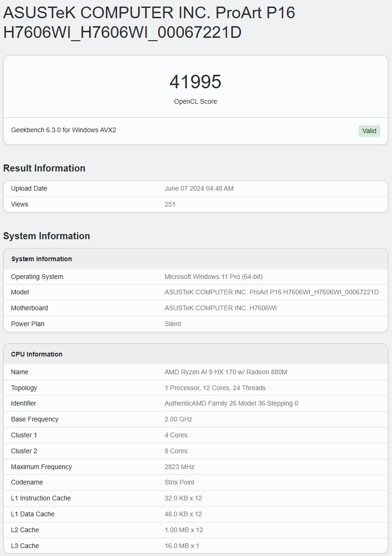
Task: Click the page title ASUSTeK ProArt P16 heading
Action: (x=149, y=22)
